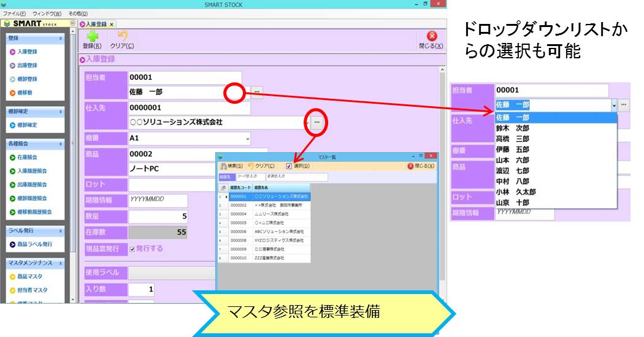
Task: Click the 検索(S) binoculars in マスタ一覧 window
Action: (224, 166)
